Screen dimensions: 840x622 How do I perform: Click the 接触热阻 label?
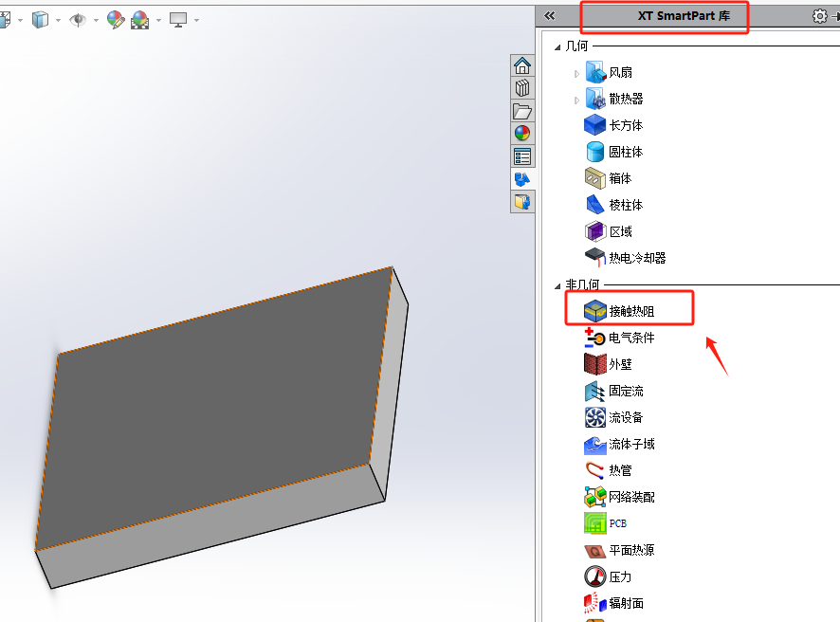(x=631, y=311)
